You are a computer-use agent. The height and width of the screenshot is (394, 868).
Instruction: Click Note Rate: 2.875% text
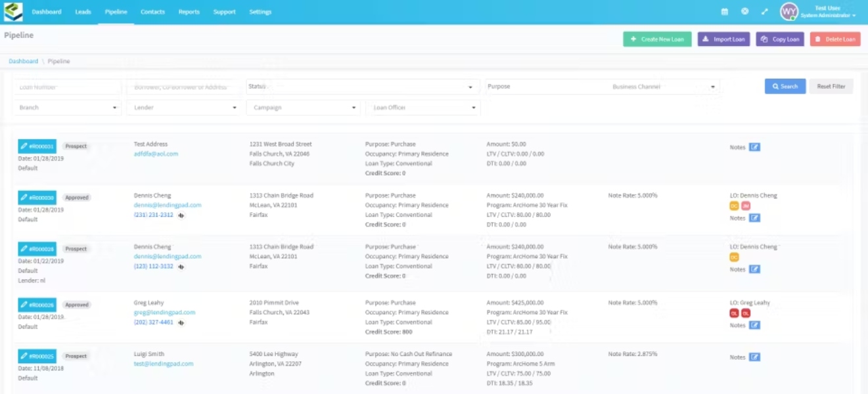(633, 354)
